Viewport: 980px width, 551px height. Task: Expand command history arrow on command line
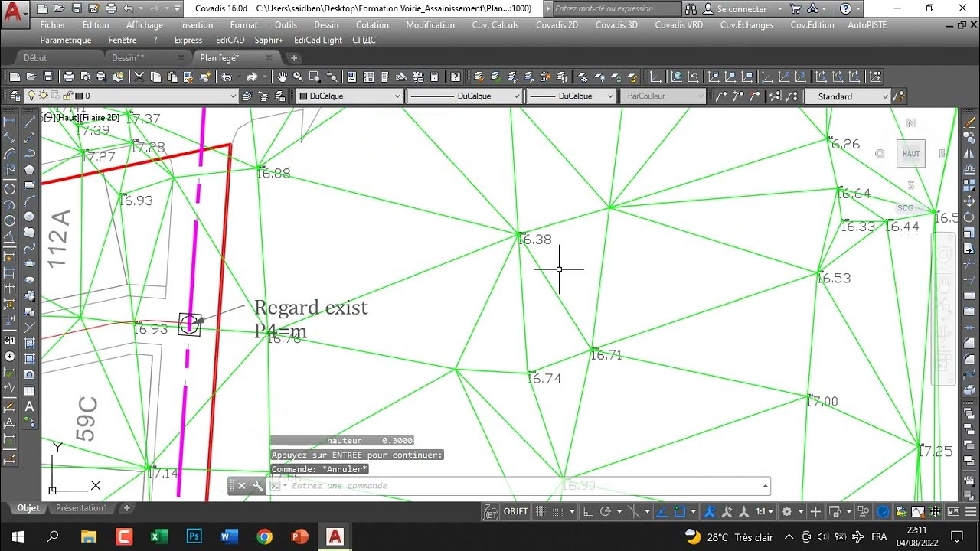coord(765,486)
